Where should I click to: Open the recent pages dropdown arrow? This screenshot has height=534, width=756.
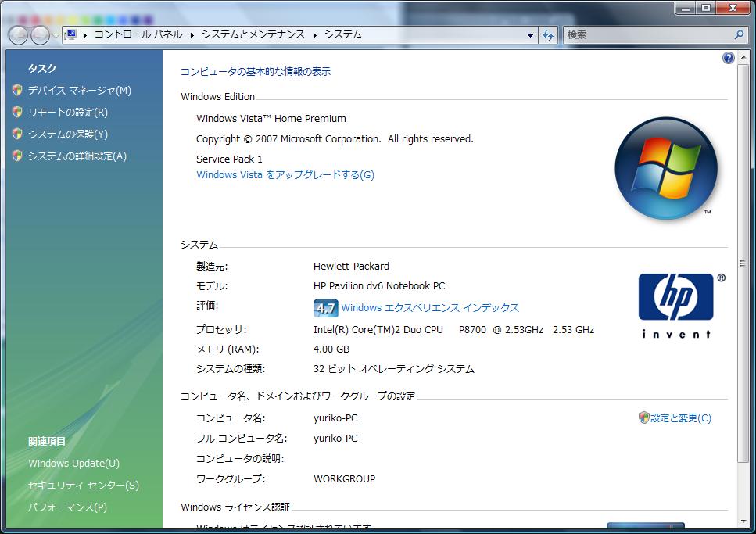coord(56,36)
